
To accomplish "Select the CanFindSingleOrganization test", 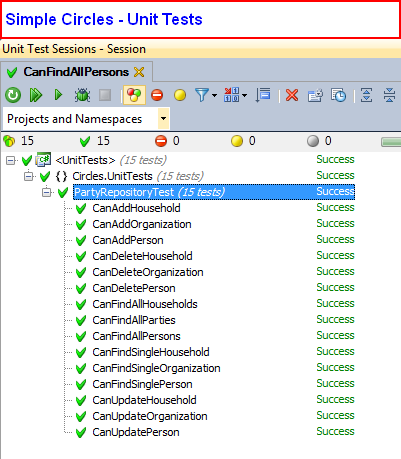I will coord(156,368).
